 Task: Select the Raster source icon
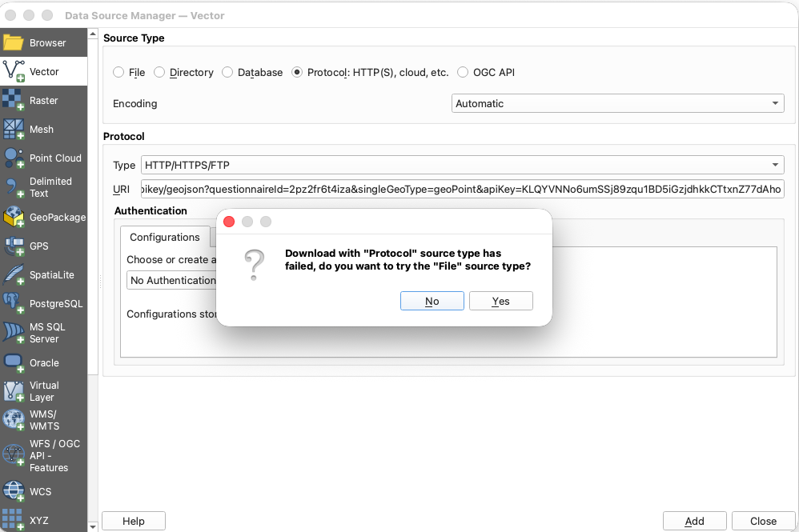[x=14, y=100]
